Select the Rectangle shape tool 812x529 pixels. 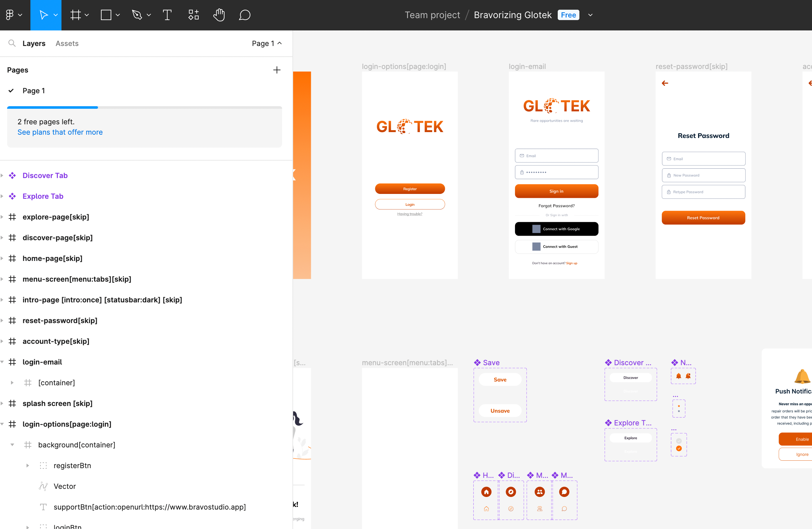tap(106, 15)
